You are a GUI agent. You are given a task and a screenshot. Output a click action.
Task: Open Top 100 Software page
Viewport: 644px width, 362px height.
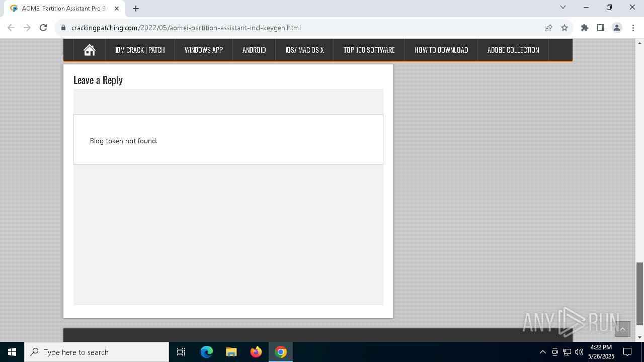[369, 50]
